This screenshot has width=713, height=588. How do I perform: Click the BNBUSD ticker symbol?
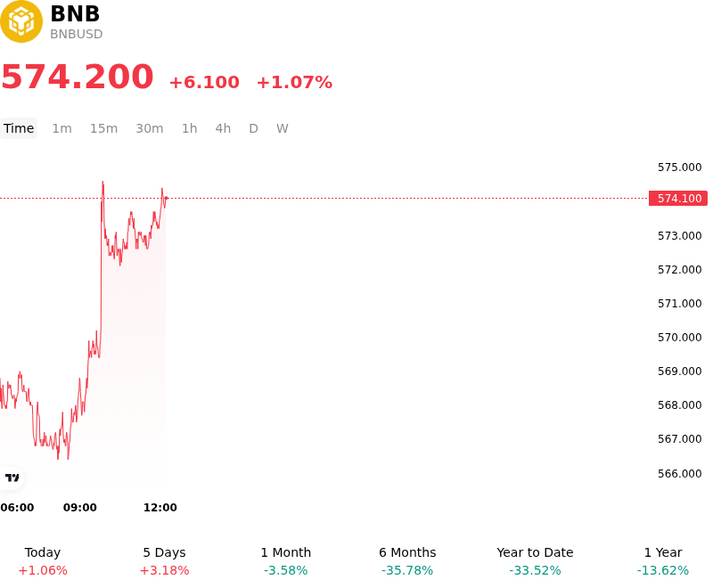77,34
